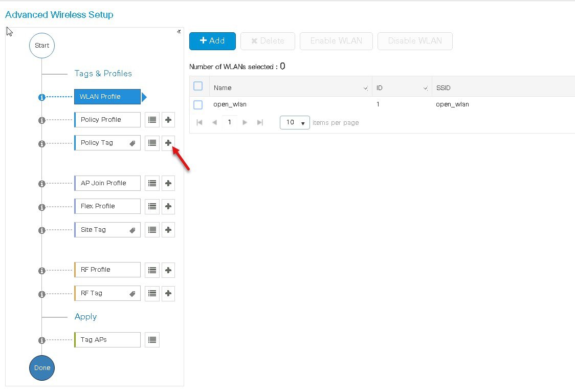Select all WLANs header checkbox
This screenshot has height=392, width=575.
198,86
